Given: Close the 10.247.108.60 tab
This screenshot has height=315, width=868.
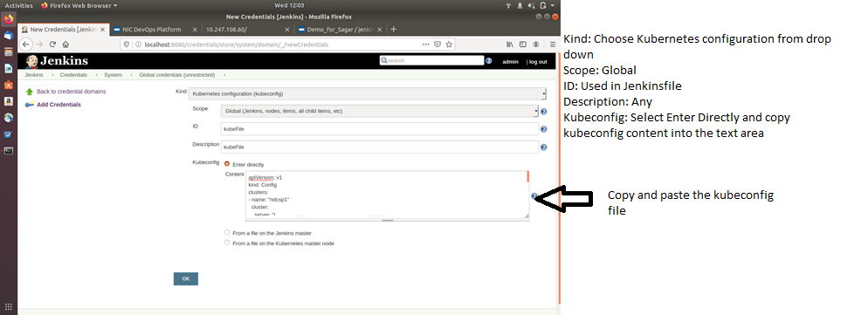Looking at the screenshot, I should (286, 30).
